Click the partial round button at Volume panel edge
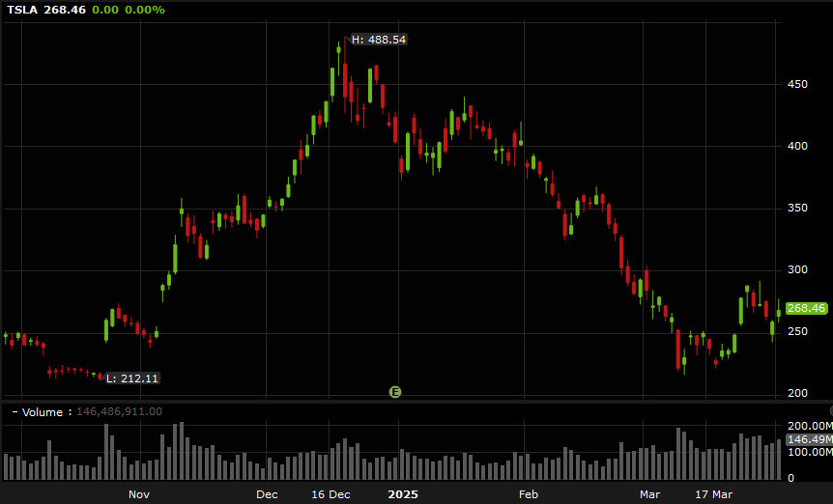Image resolution: width=833 pixels, height=504 pixels. click(831, 410)
